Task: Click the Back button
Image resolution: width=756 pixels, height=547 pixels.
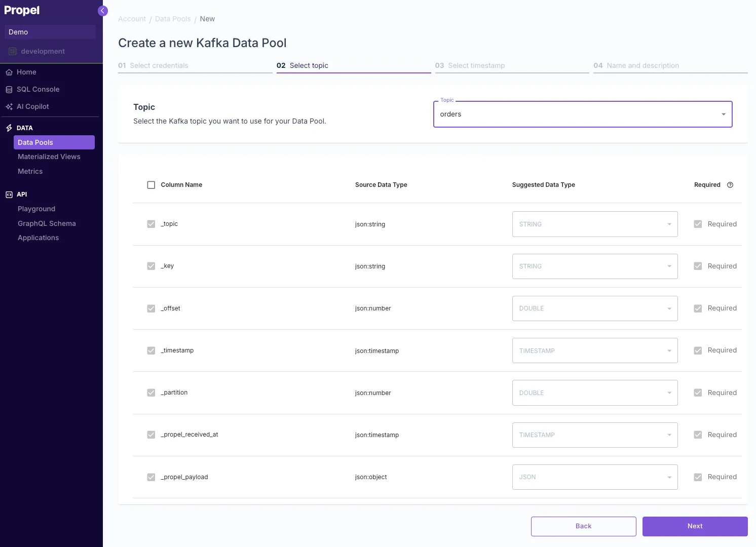Action: [x=584, y=526]
